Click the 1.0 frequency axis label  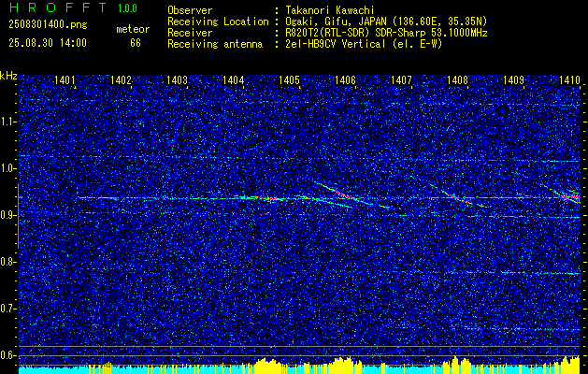(7, 168)
